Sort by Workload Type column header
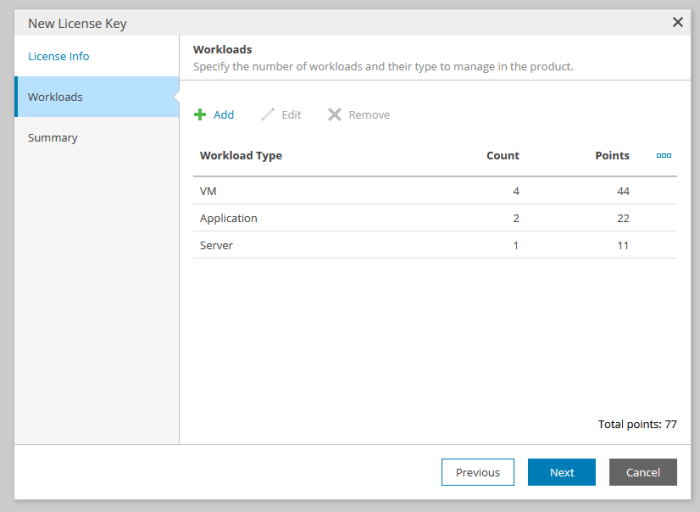The image size is (700, 512). click(x=241, y=155)
